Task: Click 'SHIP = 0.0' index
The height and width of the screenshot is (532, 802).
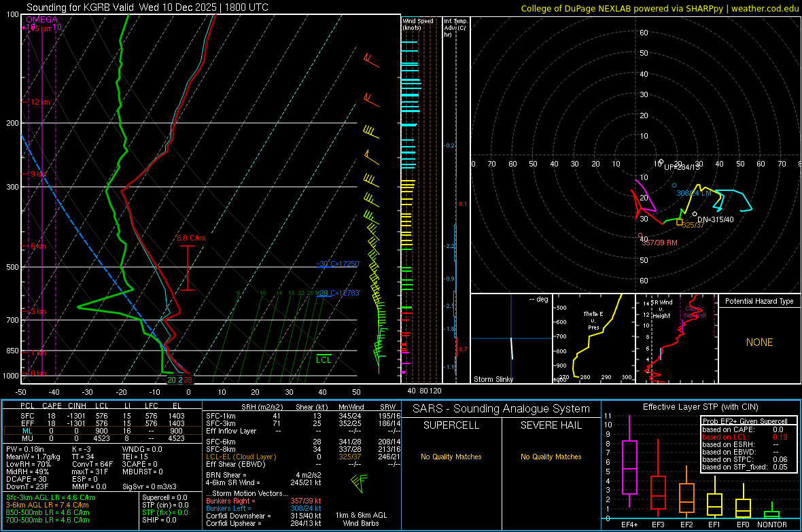Action: point(159,520)
